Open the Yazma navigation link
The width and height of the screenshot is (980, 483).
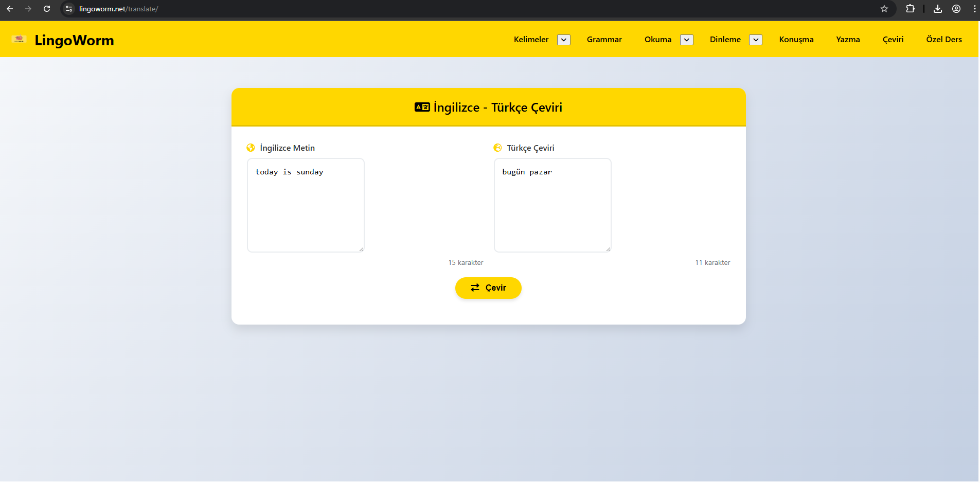click(x=848, y=40)
